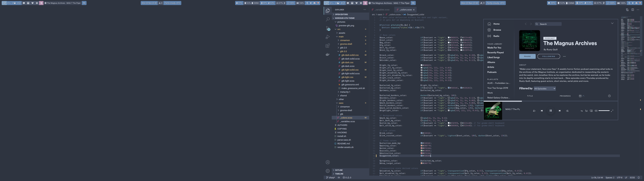Open the Source Control view with its badge
The height and width of the screenshot is (181, 644).
click(328, 28)
